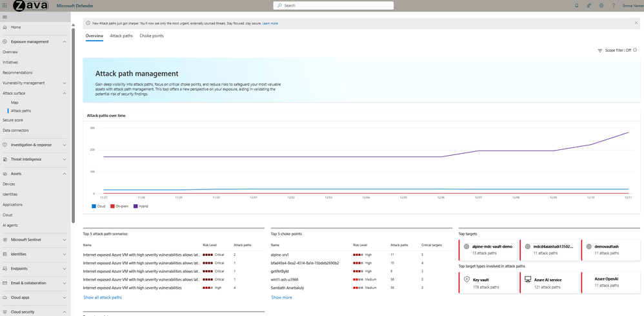Click the demovaultash target icon
644x316 pixels.
tap(589, 246)
